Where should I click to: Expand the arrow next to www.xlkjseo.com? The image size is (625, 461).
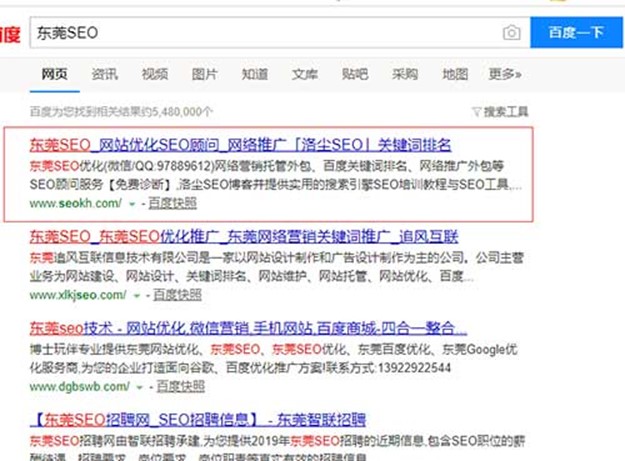[139, 296]
